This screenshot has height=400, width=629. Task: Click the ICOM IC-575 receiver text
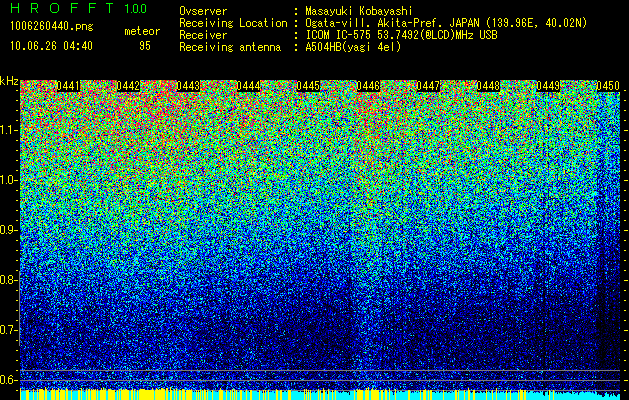(x=401, y=35)
